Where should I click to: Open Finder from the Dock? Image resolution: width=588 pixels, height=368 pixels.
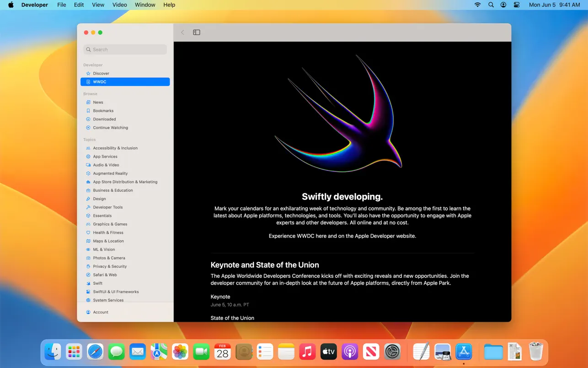point(53,352)
